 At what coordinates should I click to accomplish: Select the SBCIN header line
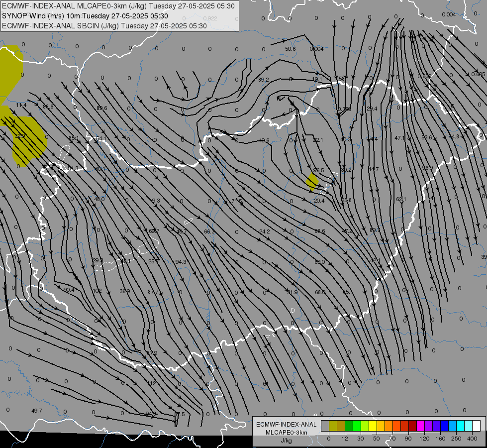(104, 26)
